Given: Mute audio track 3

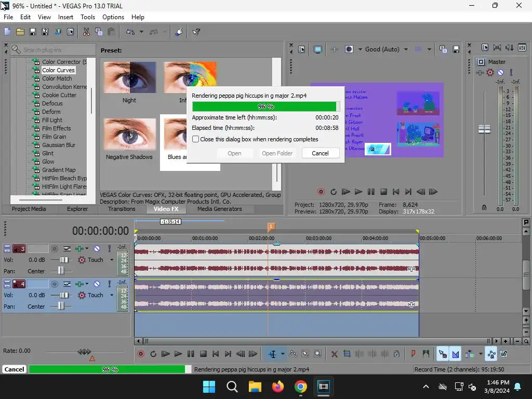Looking at the screenshot, I should click(97, 249).
